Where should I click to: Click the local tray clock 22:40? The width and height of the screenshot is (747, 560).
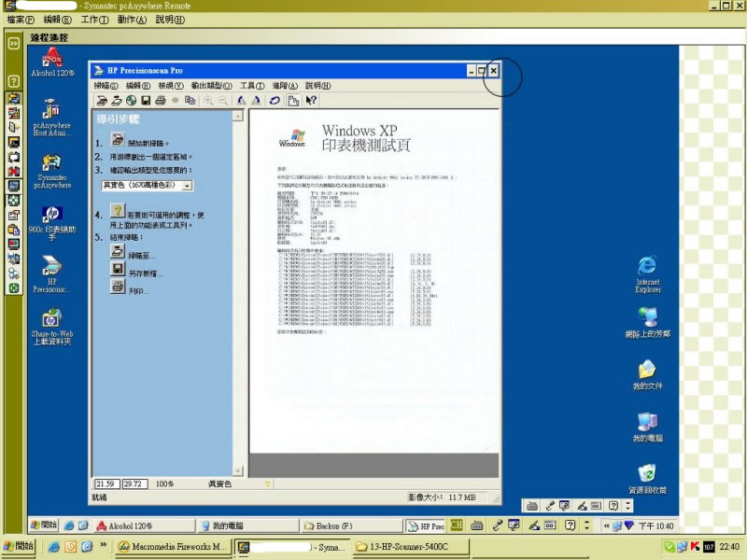tap(729, 547)
